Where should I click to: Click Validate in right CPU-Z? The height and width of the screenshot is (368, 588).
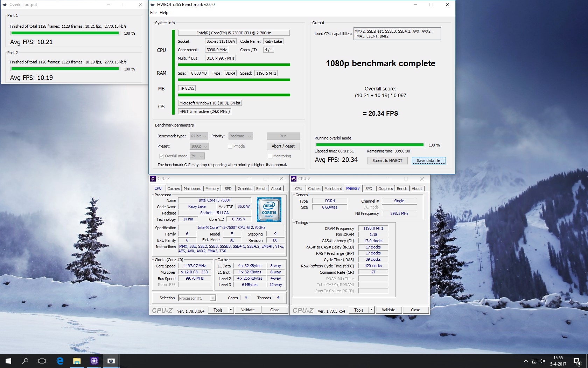pyautogui.click(x=388, y=310)
